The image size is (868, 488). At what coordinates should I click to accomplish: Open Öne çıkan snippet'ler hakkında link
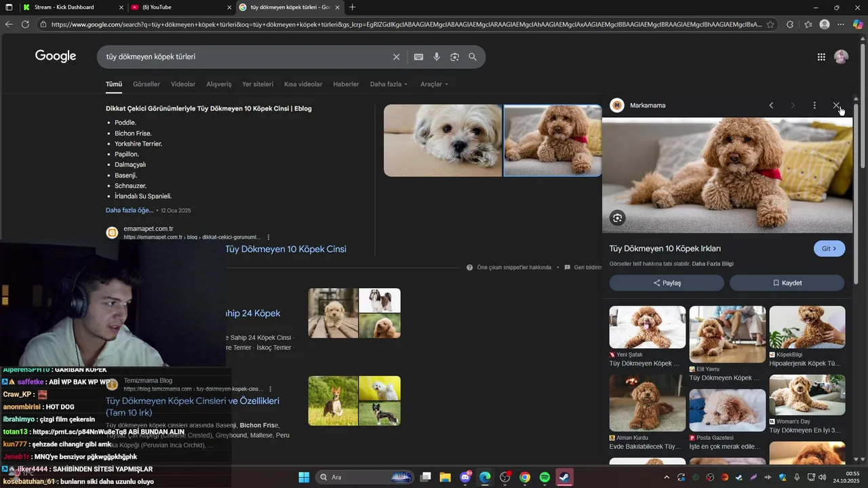pos(509,268)
